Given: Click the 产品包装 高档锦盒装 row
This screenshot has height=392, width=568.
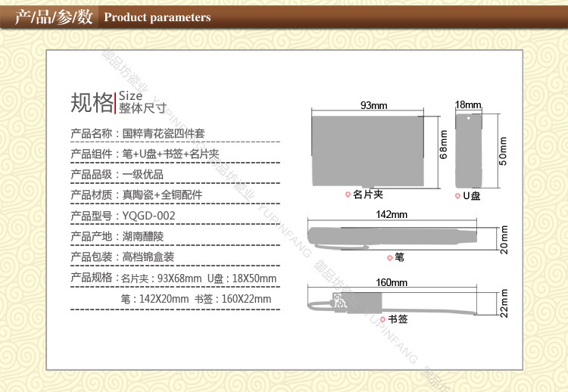Looking at the screenshot, I should 123,257.
